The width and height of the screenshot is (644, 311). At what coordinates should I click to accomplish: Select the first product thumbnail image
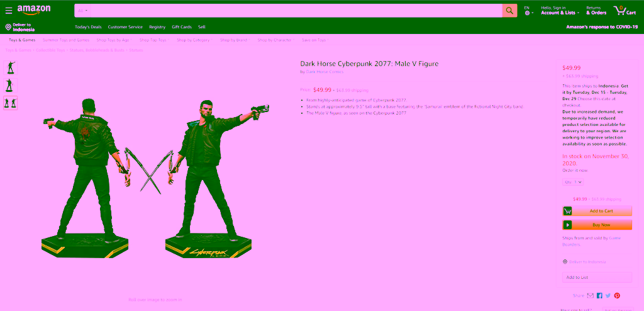click(x=10, y=67)
